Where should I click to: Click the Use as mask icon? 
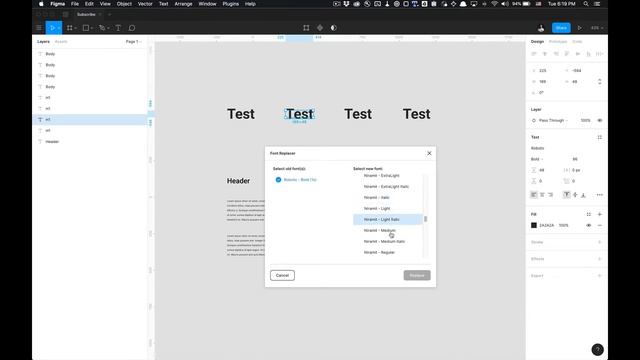point(333,28)
